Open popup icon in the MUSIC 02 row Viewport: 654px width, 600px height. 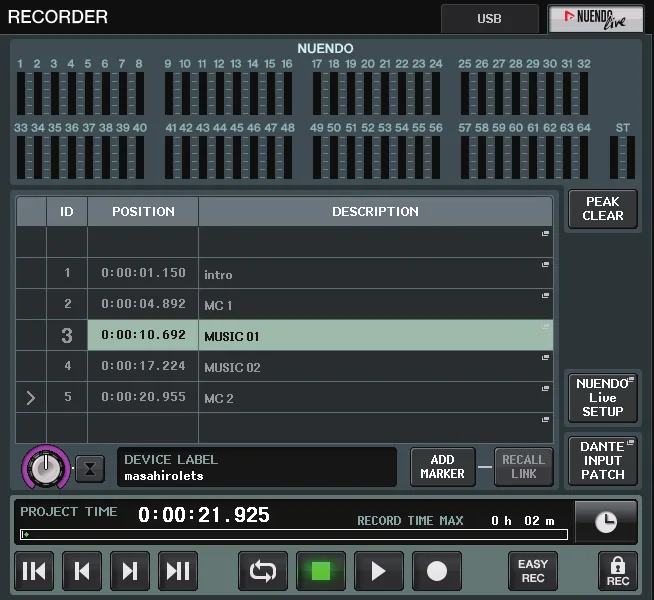click(545, 358)
